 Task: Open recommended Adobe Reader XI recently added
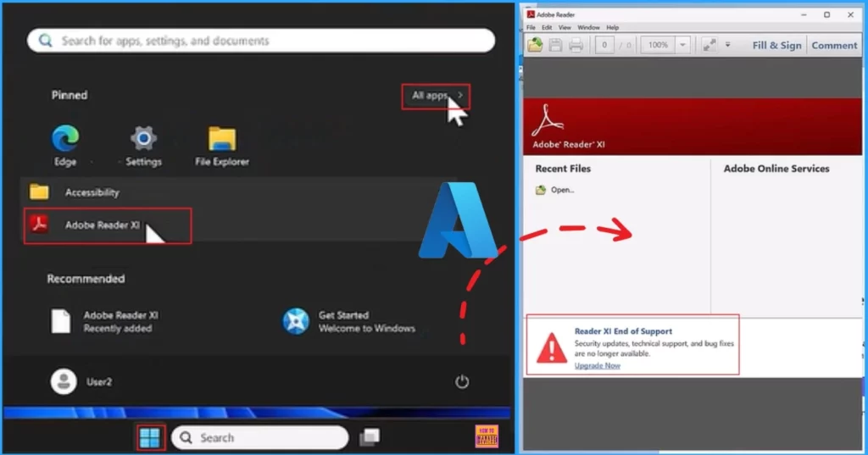tap(105, 322)
